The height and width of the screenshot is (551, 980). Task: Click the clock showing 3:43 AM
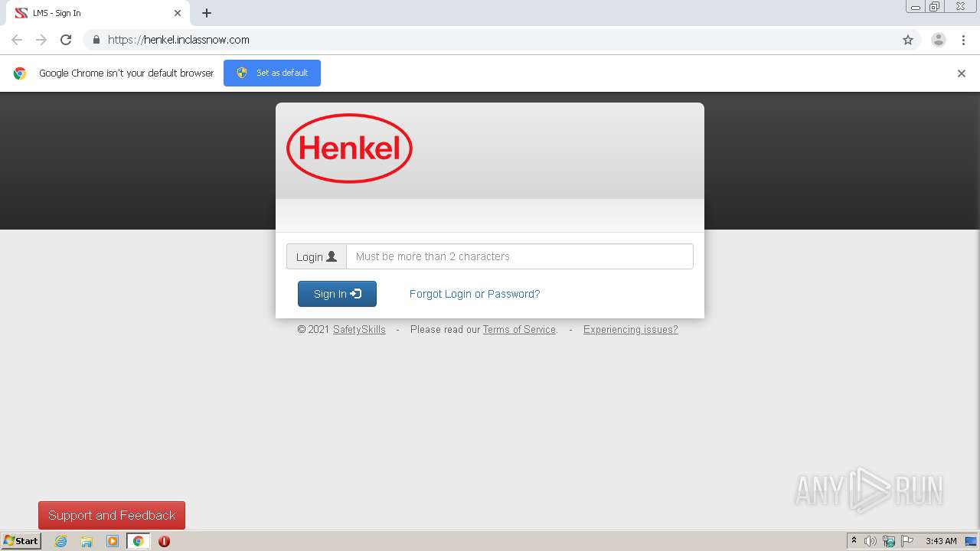(x=941, y=541)
